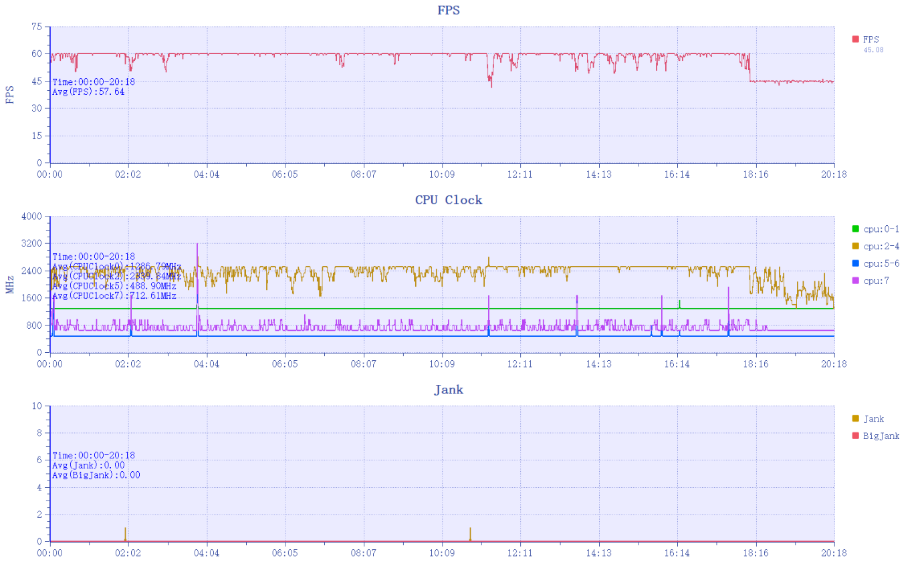Select the Avg(FPS):57.64 summary text

(88, 92)
